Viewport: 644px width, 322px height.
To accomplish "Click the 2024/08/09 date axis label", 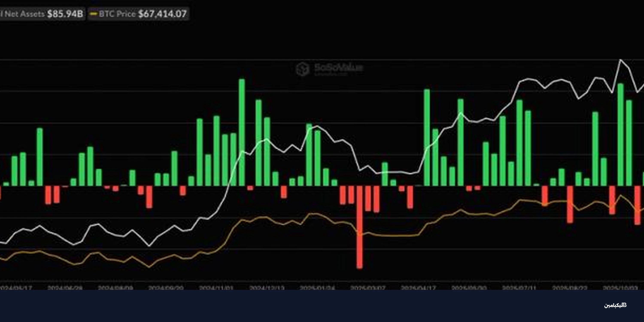I will coord(115,287).
